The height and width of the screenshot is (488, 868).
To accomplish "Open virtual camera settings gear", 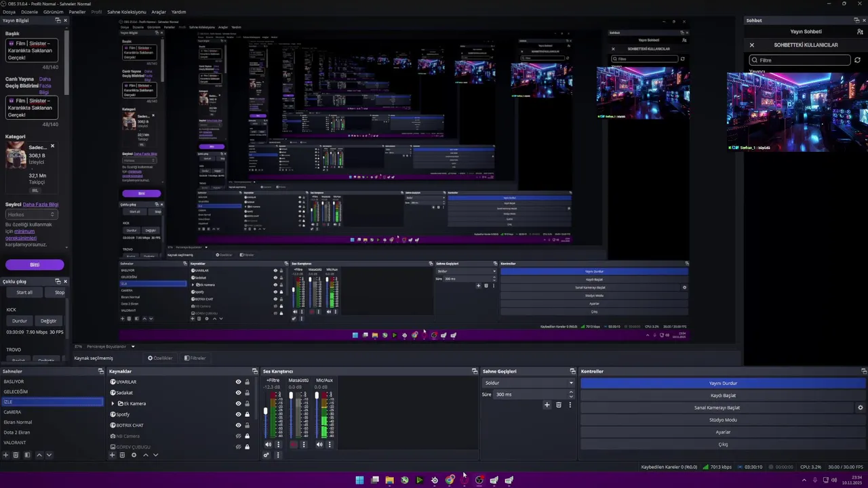I will click(861, 408).
